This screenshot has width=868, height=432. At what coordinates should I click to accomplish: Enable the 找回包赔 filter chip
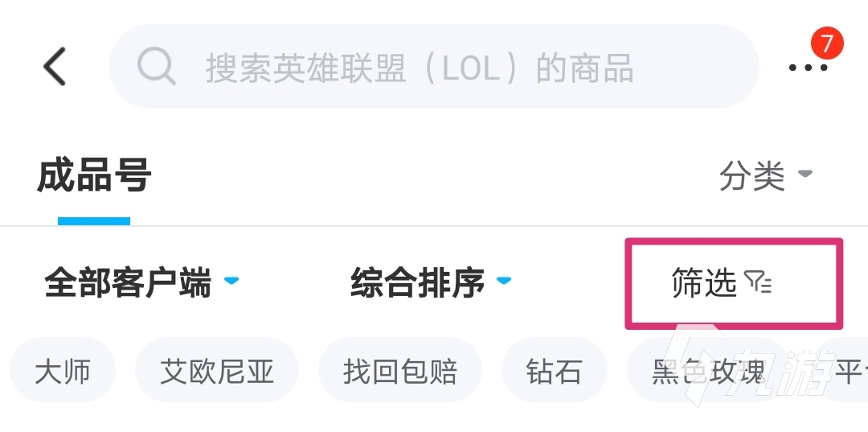point(400,372)
